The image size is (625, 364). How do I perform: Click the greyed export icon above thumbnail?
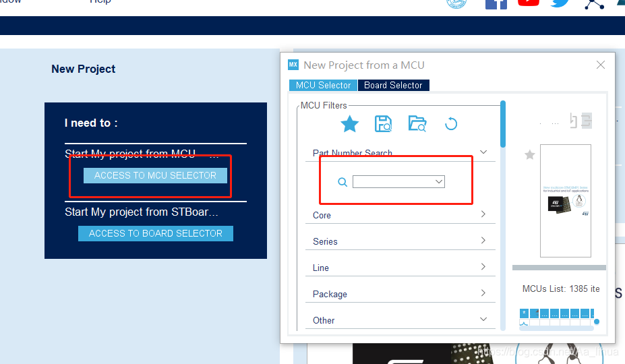(573, 121)
